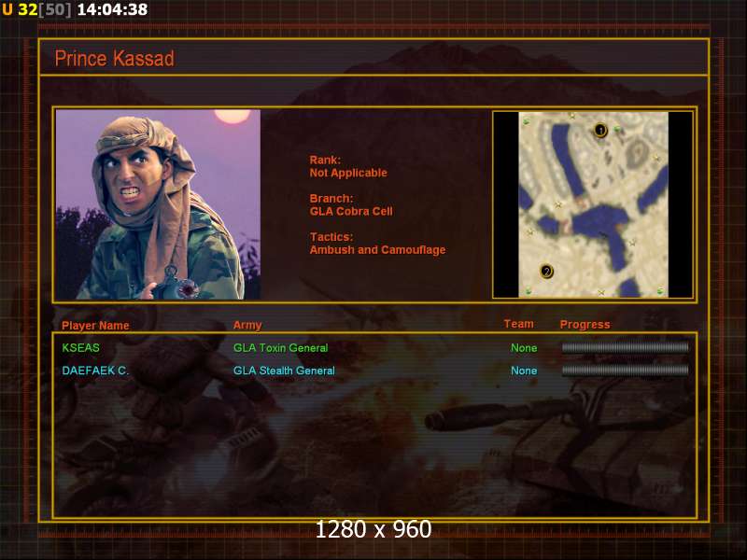Click KSEAS loading progress bar

tap(625, 347)
